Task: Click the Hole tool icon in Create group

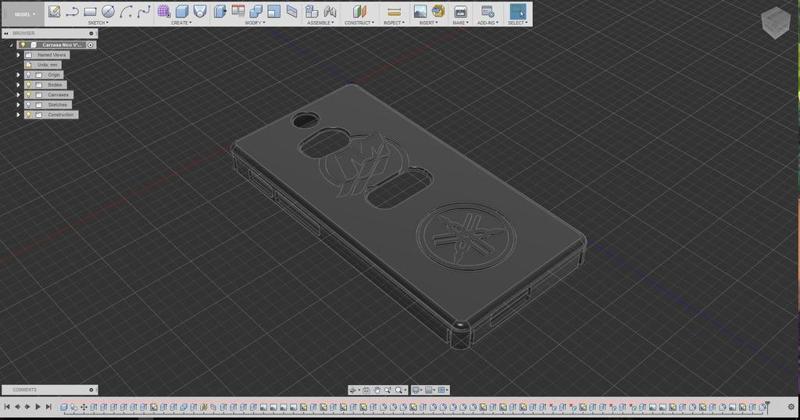Action: (x=200, y=11)
